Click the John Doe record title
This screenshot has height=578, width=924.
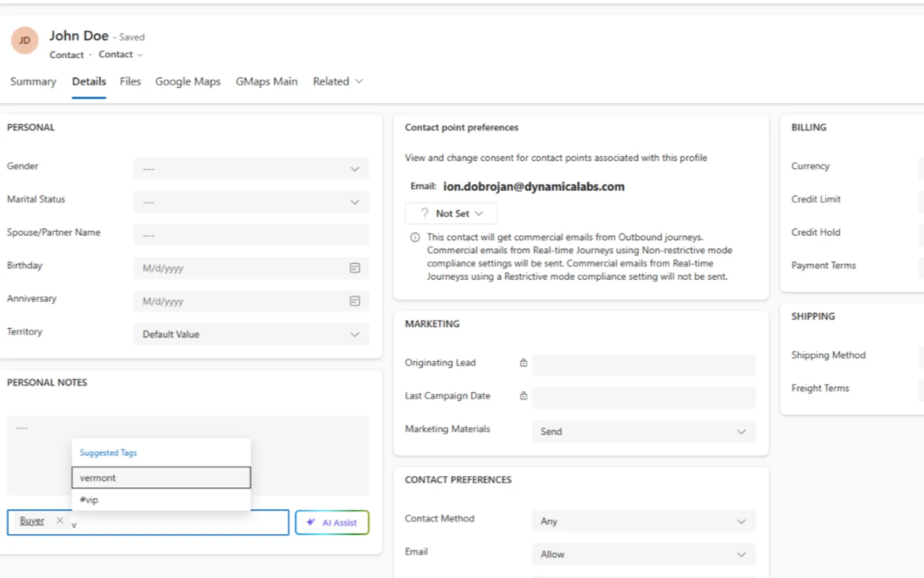click(x=79, y=36)
